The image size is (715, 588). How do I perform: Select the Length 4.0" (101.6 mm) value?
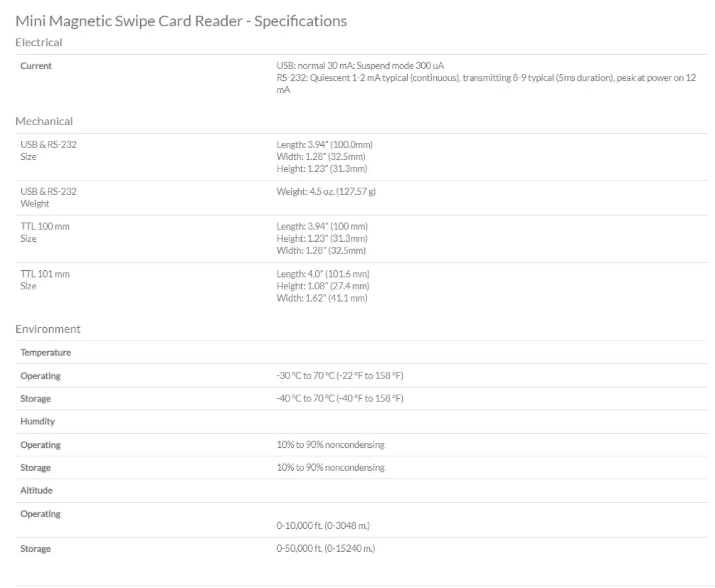[x=323, y=274]
